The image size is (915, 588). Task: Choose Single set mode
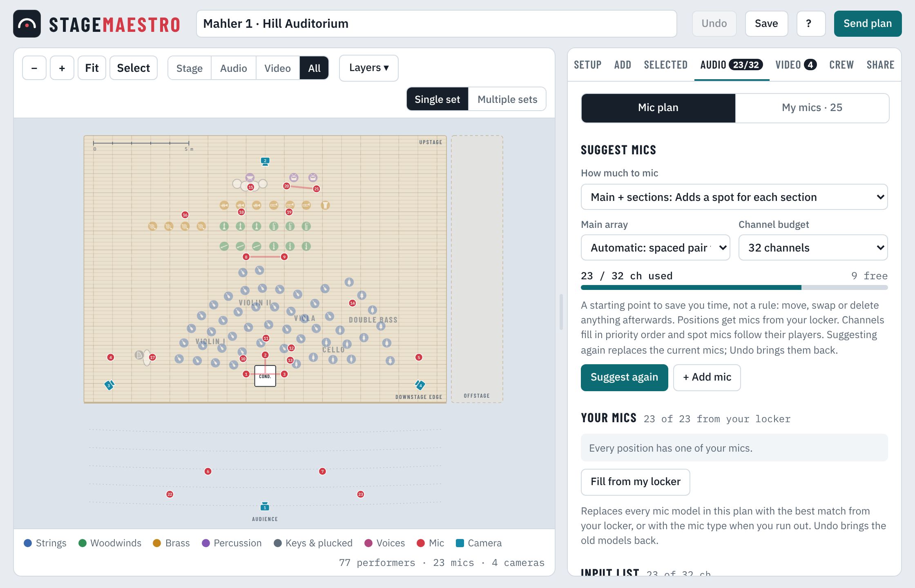(x=437, y=99)
